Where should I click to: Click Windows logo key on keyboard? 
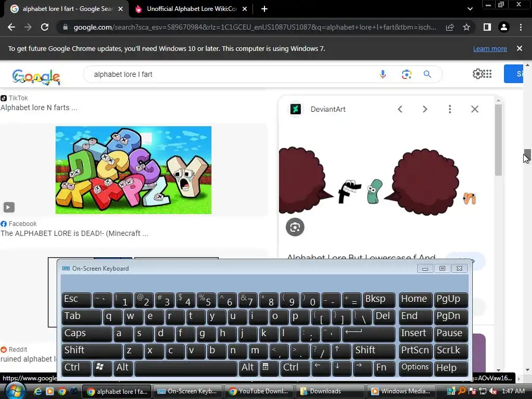pyautogui.click(x=102, y=368)
